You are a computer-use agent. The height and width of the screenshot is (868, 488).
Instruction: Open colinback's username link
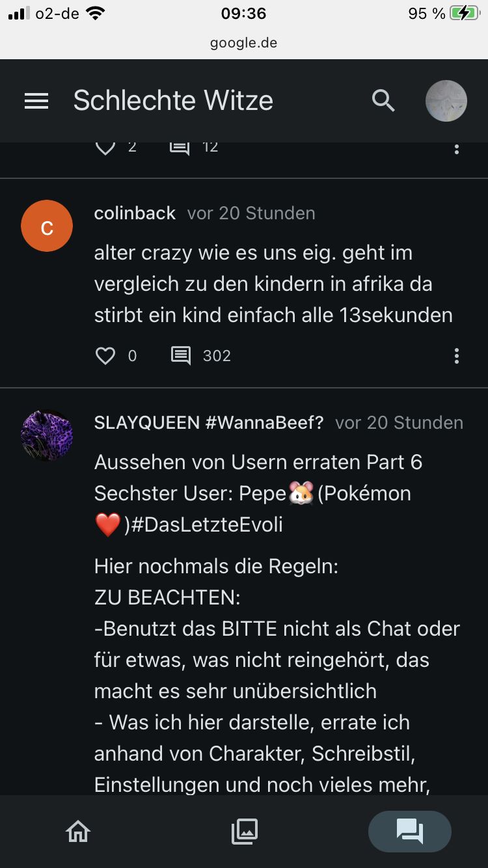pos(135,213)
